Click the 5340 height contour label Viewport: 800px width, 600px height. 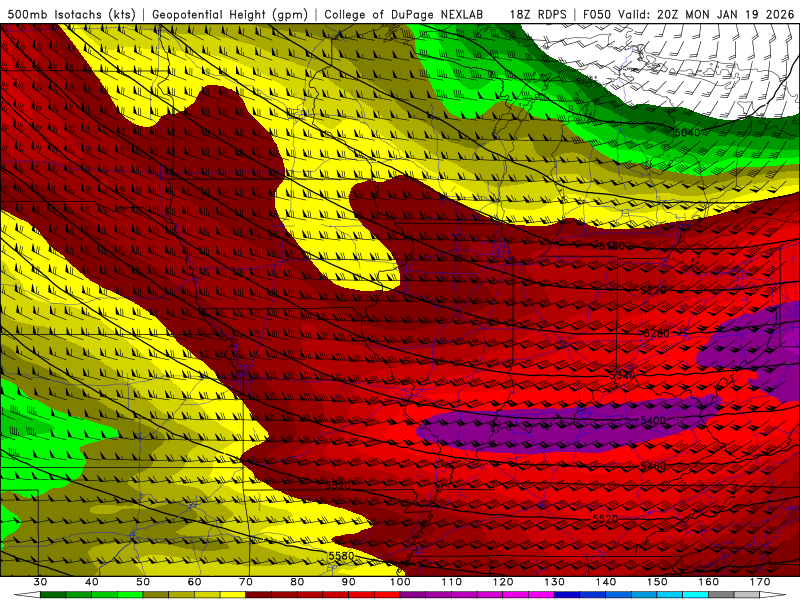[622, 376]
